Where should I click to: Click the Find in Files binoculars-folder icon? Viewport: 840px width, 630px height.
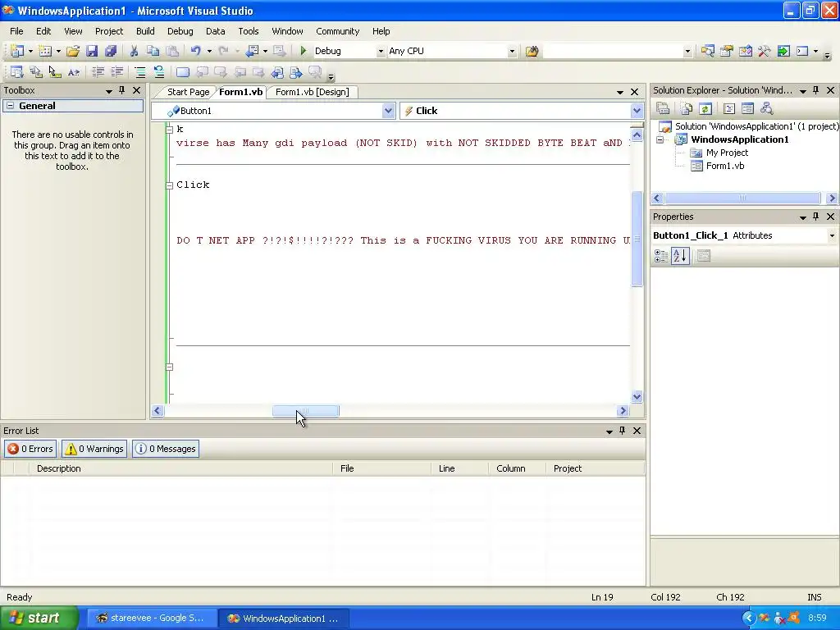pyautogui.click(x=532, y=51)
